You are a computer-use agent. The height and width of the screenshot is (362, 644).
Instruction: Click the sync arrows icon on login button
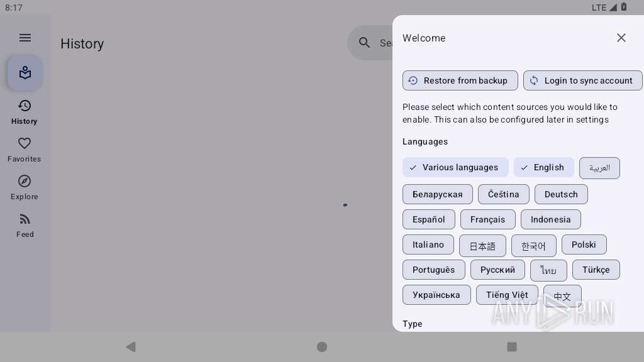click(533, 80)
